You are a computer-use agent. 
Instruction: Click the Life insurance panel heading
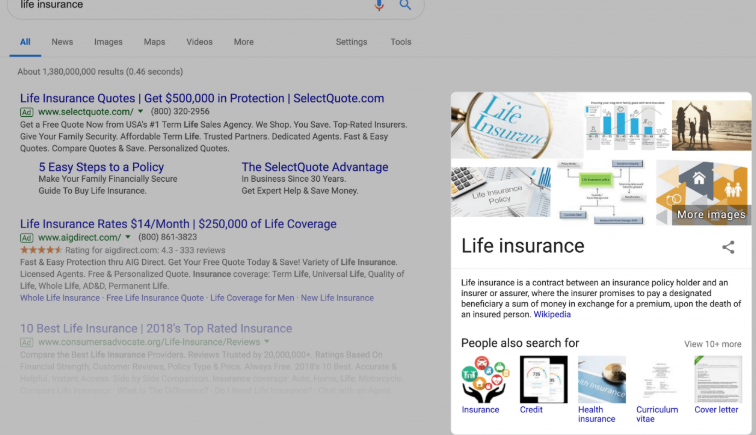523,246
